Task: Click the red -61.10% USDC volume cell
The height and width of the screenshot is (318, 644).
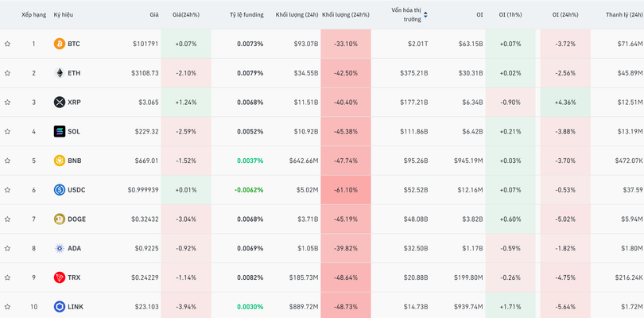Action: 345,190
